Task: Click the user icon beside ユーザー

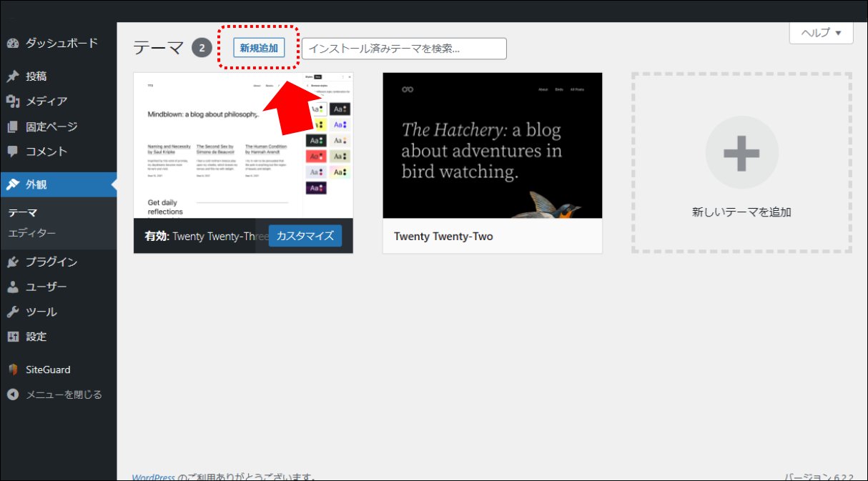Action: click(x=13, y=287)
